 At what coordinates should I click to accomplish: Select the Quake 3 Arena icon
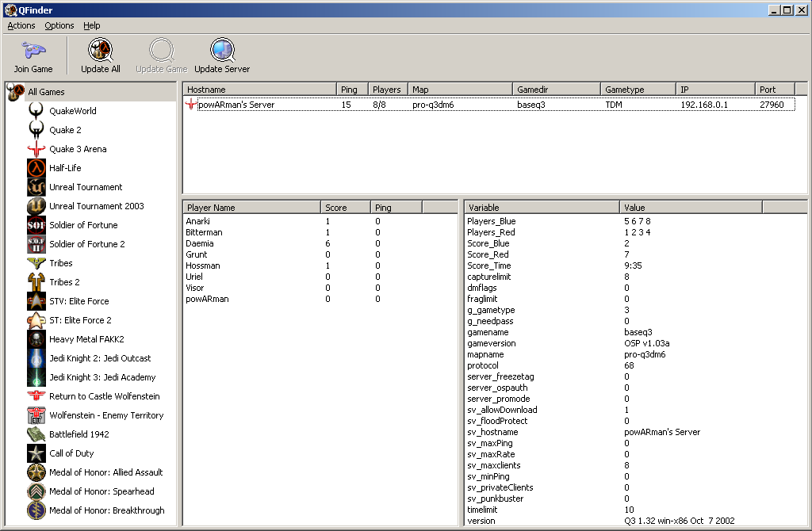(36, 149)
